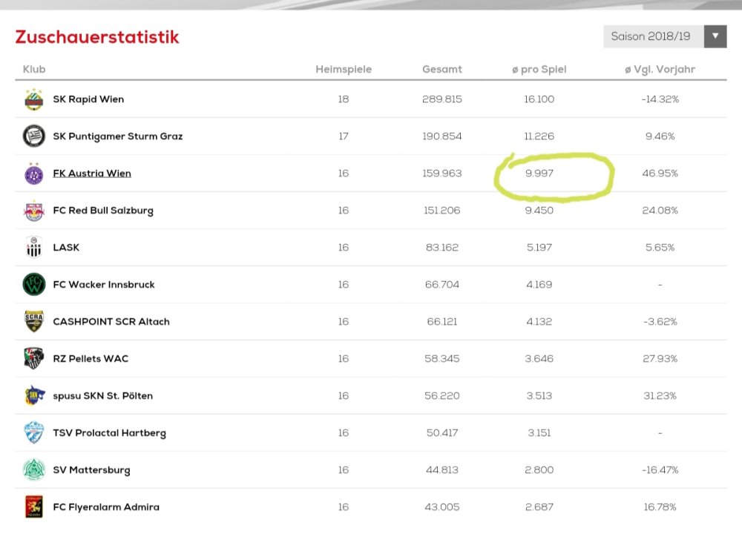This screenshot has height=560, width=742.
Task: Open spusu SKN St. Pölten name
Action: [x=102, y=395]
